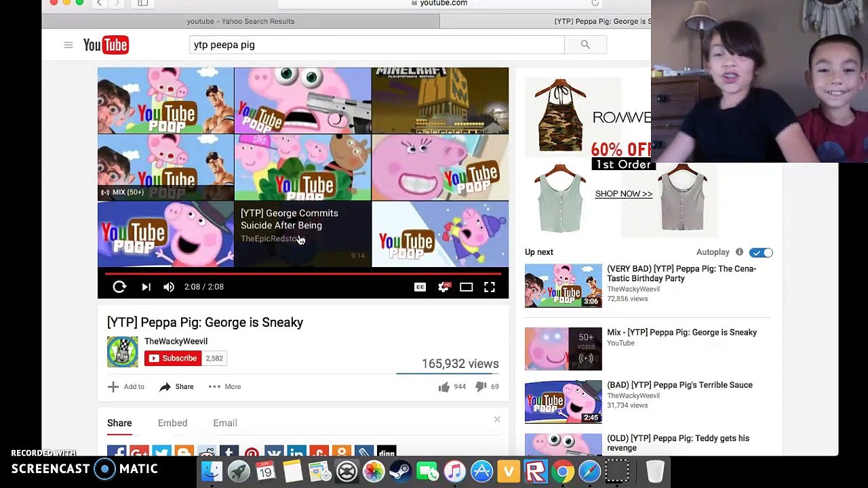Expand the More options menu
868x488 pixels.
[224, 386]
